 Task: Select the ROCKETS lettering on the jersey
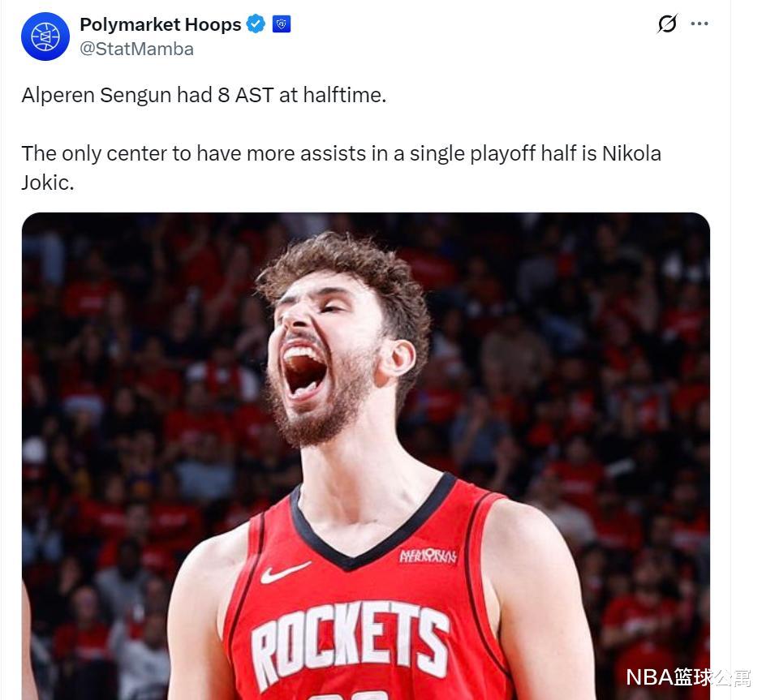(350, 642)
